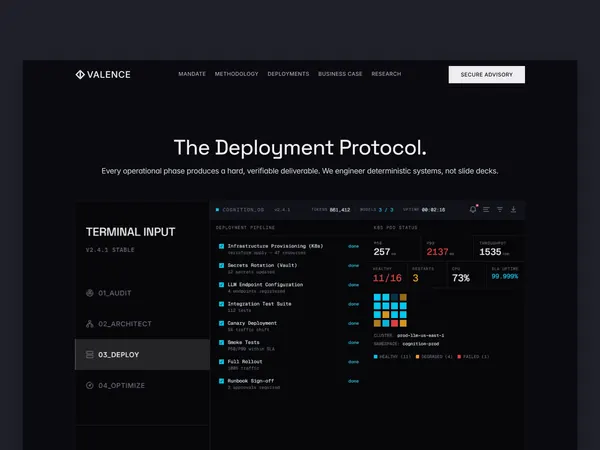The image size is (600, 450).
Task: Click 'done' status for Infrastructure Provisioning
Action: pos(354,246)
